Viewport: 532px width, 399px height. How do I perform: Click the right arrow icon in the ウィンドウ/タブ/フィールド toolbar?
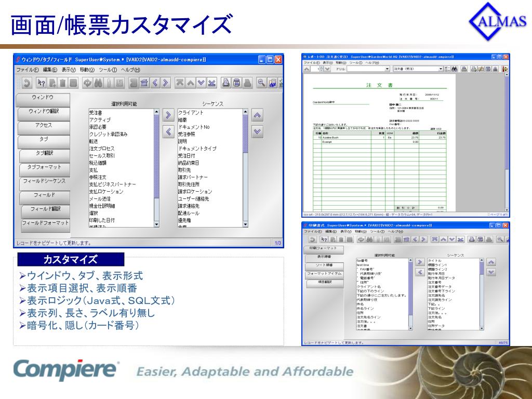(166, 83)
